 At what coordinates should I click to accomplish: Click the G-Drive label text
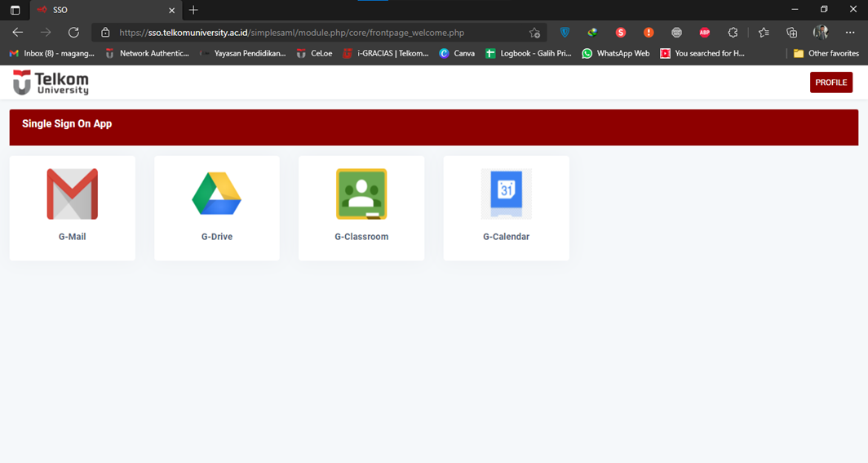coord(217,237)
